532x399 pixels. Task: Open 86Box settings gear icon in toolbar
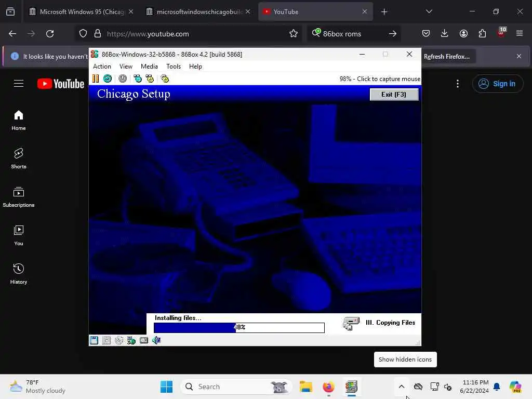[x=165, y=79]
